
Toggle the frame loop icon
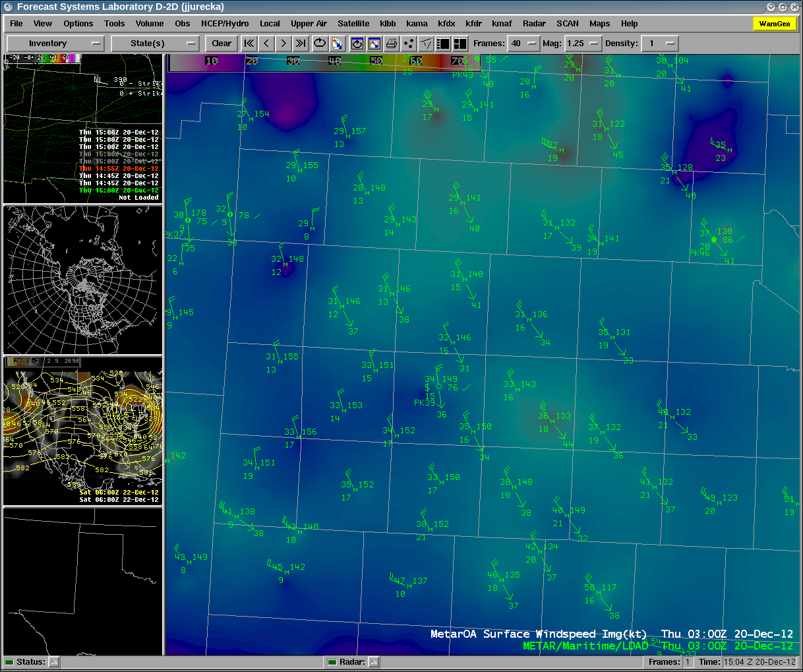[320, 44]
